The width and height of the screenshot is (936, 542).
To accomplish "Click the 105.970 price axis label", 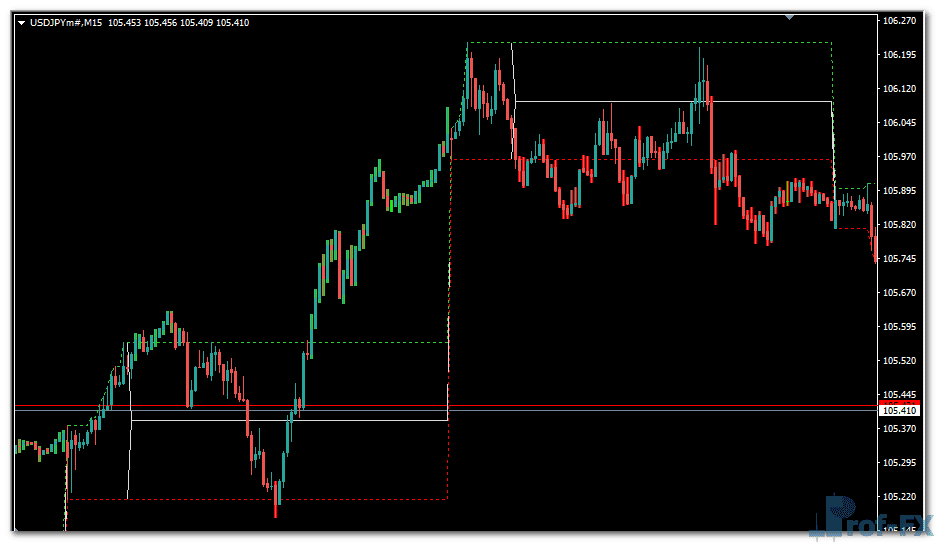I will 900,157.
